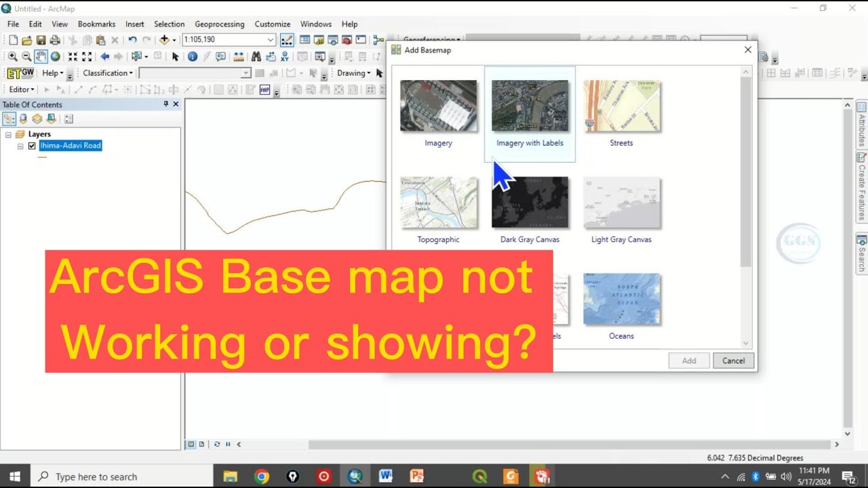Image resolution: width=868 pixels, height=488 pixels.
Task: List layers by visibility
Action: (37, 119)
